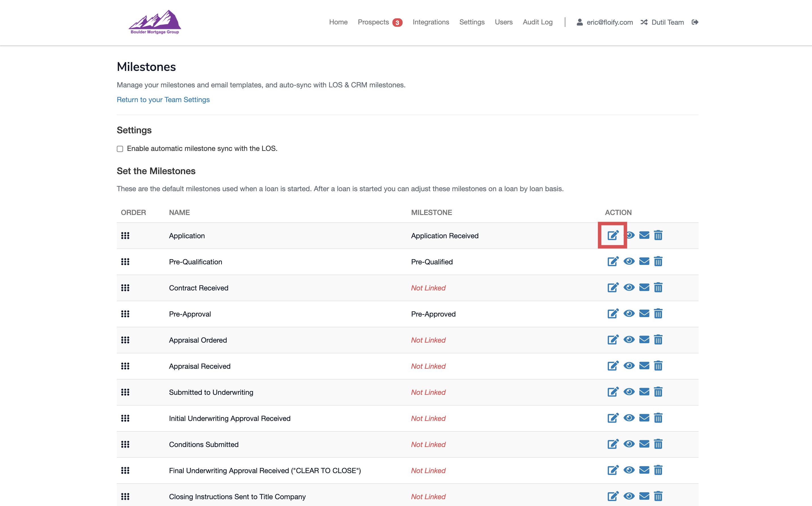Click Not Linked for Contract Received
This screenshot has height=506, width=812.
(x=428, y=288)
